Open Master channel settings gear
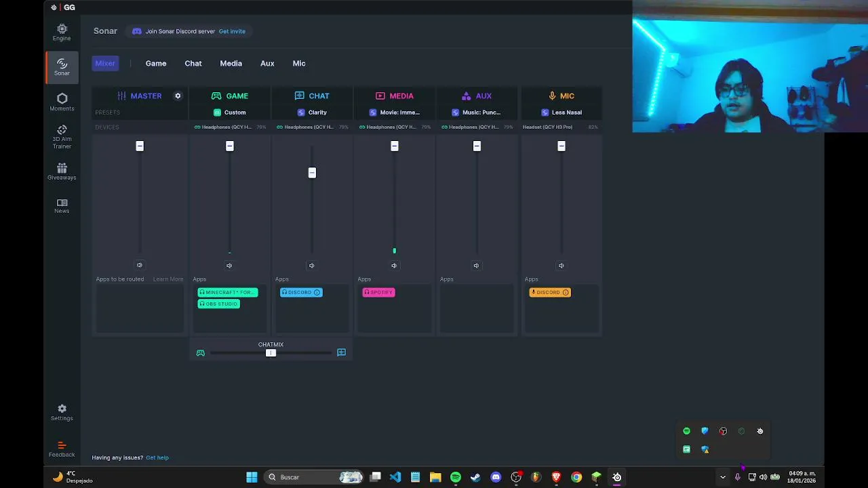The width and height of the screenshot is (868, 488). (x=178, y=96)
